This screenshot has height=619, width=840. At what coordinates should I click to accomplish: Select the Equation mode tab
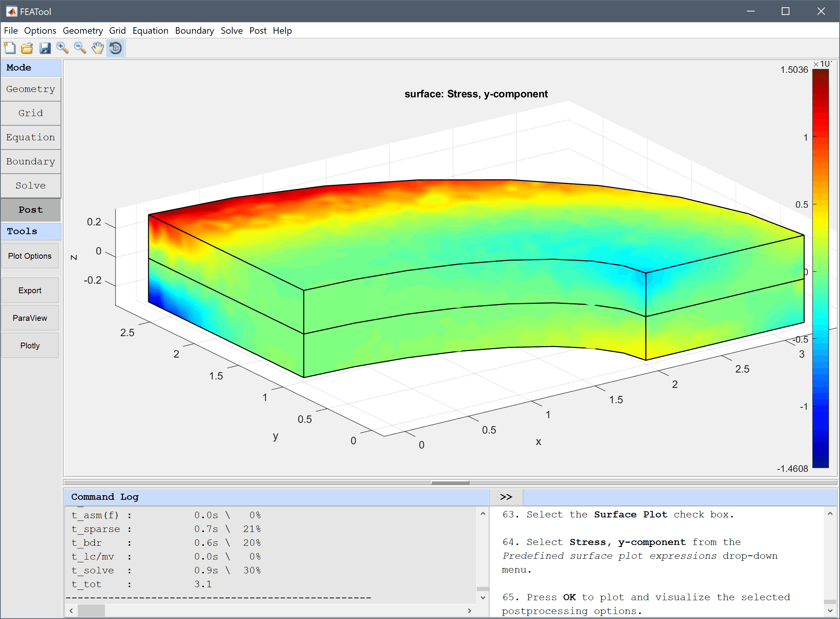click(x=31, y=137)
